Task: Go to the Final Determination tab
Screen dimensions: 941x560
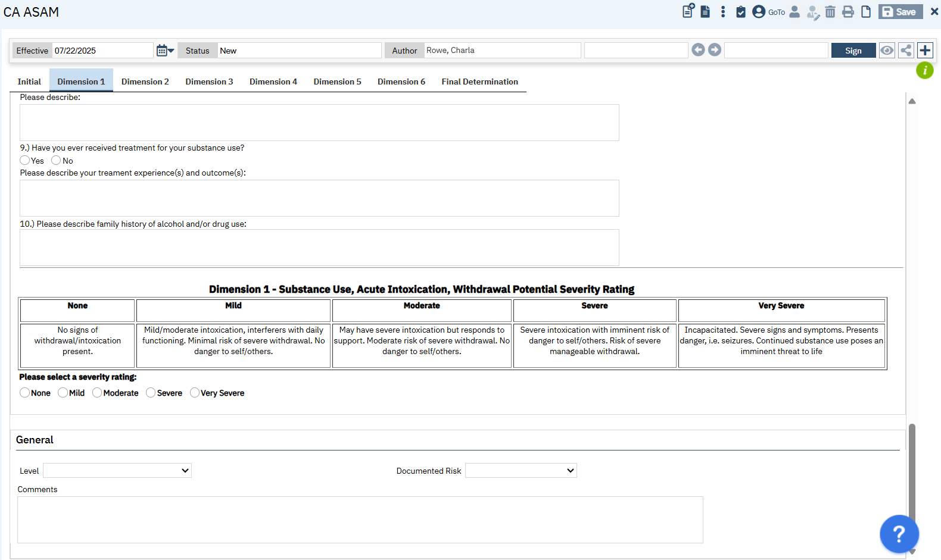Action: click(x=479, y=82)
